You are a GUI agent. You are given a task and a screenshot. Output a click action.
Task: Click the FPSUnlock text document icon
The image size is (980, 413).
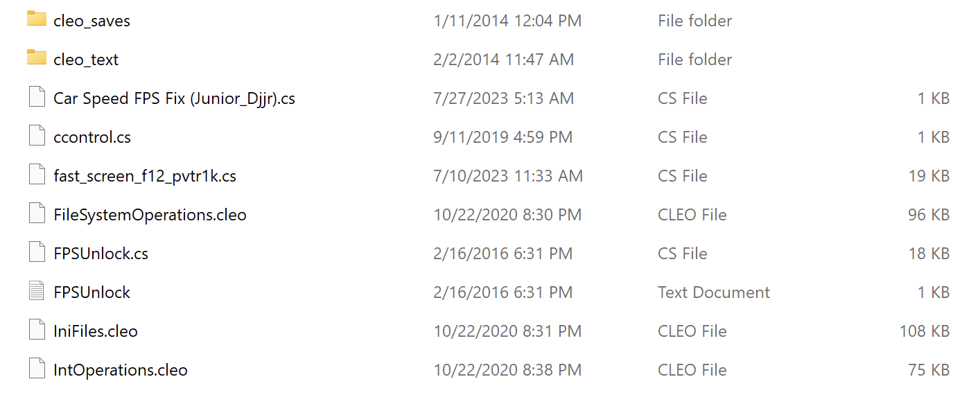tap(37, 292)
